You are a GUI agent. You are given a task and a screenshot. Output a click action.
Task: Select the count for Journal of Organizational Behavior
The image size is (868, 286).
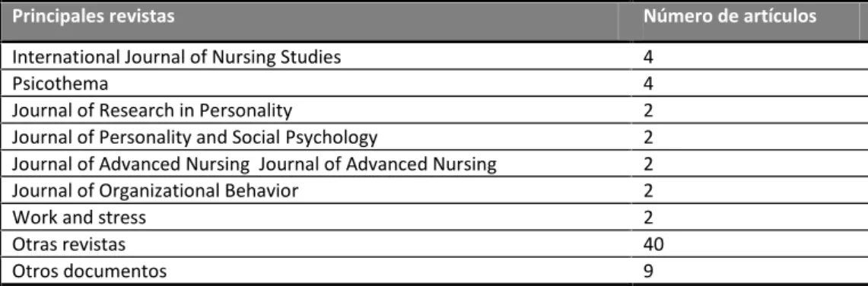(x=648, y=191)
